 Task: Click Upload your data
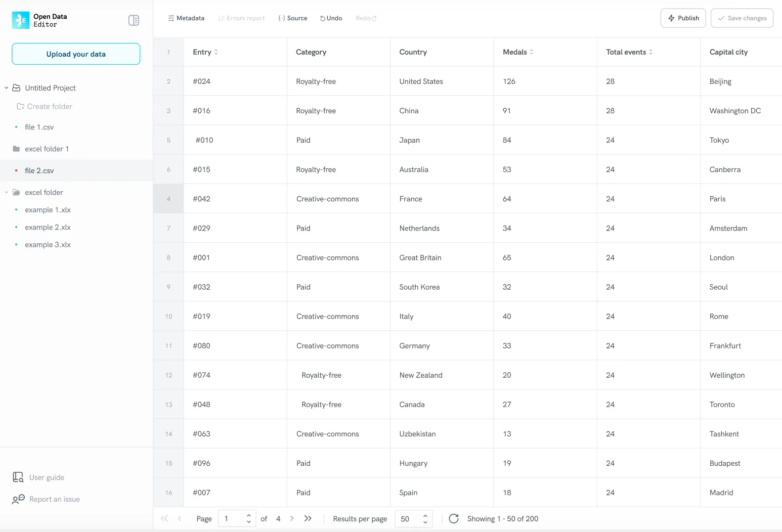pos(75,54)
